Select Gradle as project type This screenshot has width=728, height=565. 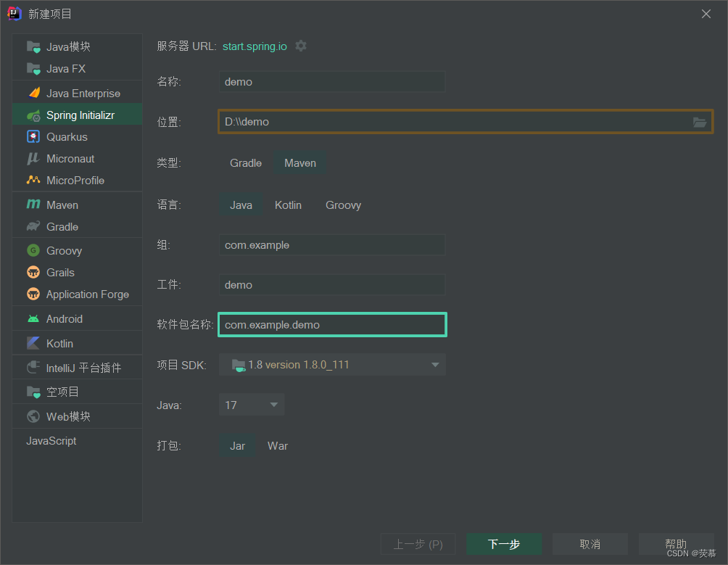(246, 163)
